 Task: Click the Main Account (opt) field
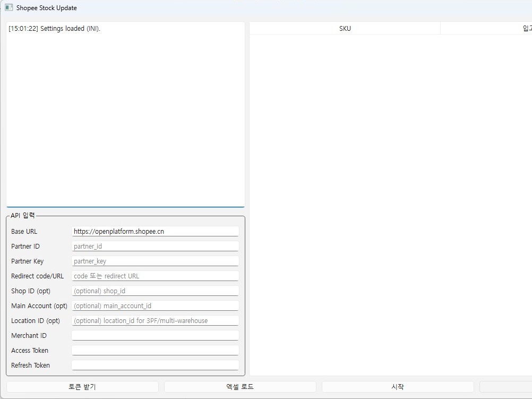click(155, 306)
